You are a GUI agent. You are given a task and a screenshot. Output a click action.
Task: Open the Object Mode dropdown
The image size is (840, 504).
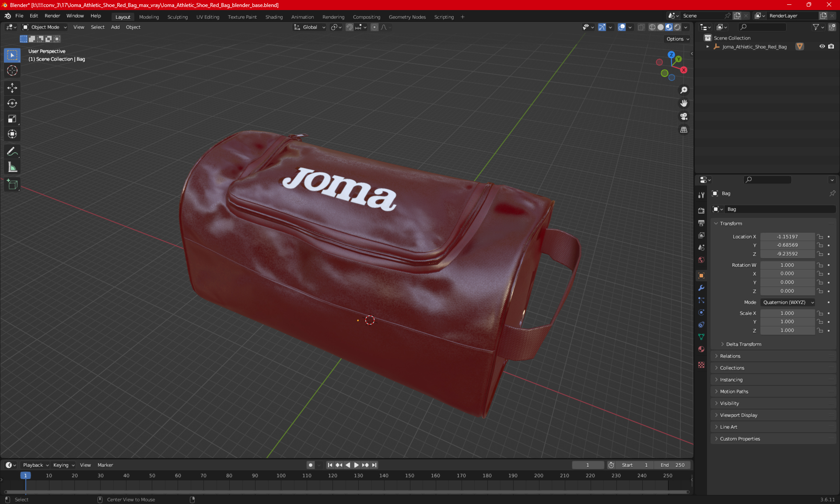pos(45,27)
